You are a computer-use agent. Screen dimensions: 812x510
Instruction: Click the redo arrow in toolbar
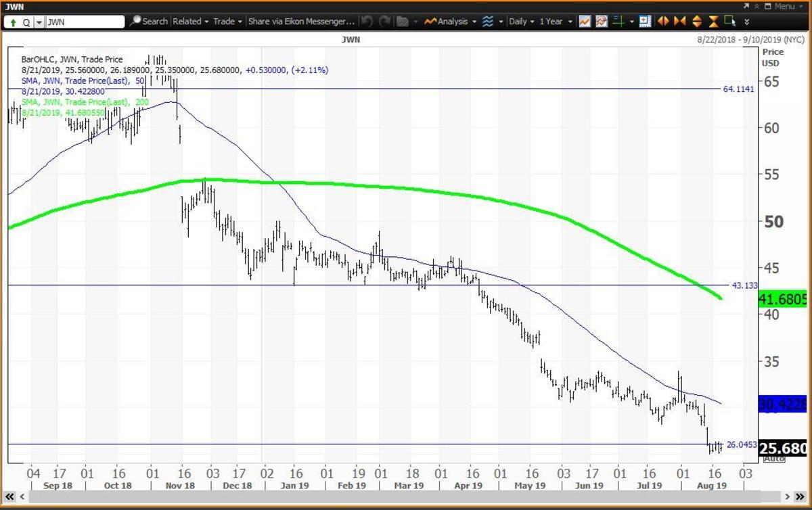[384, 22]
